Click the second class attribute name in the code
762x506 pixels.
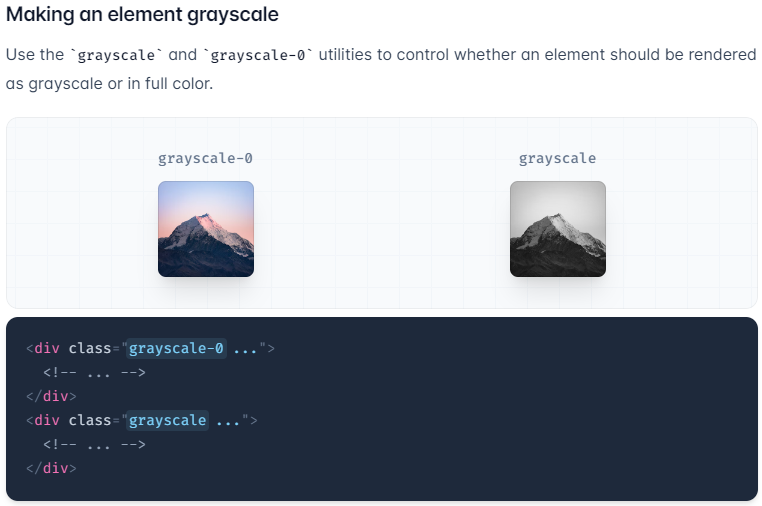point(90,420)
